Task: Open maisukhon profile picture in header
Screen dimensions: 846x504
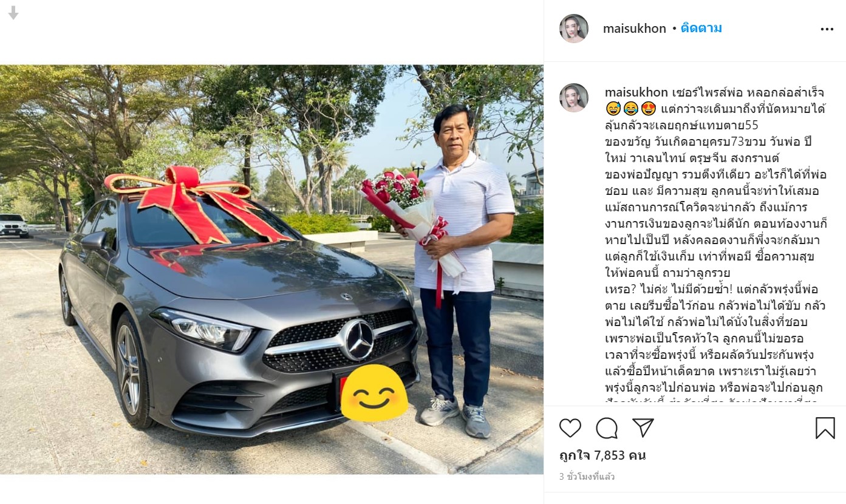Action: coord(574,29)
